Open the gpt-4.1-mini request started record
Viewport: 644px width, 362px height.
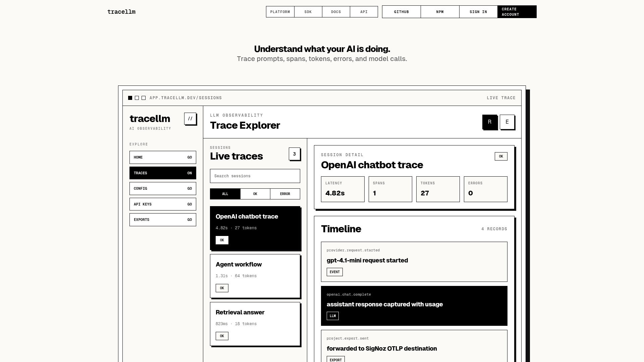coord(414,262)
